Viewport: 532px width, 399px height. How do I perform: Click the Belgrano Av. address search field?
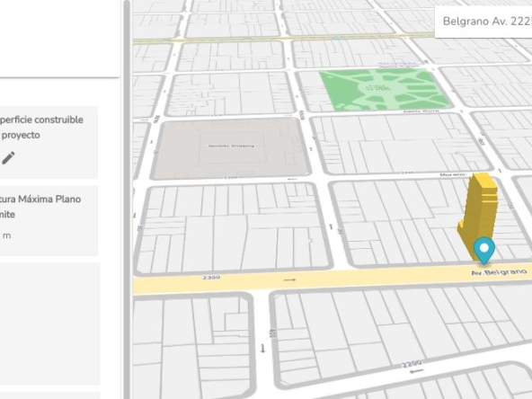pyautogui.click(x=483, y=22)
